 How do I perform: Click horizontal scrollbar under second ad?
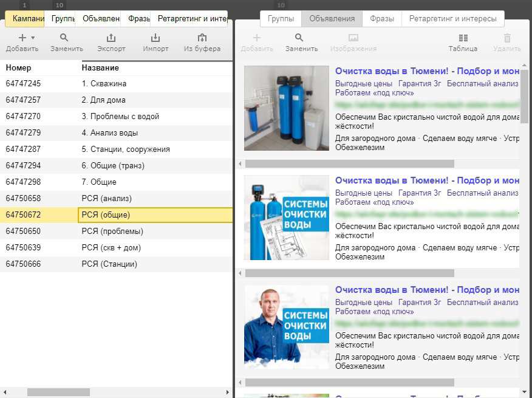[x=349, y=273]
